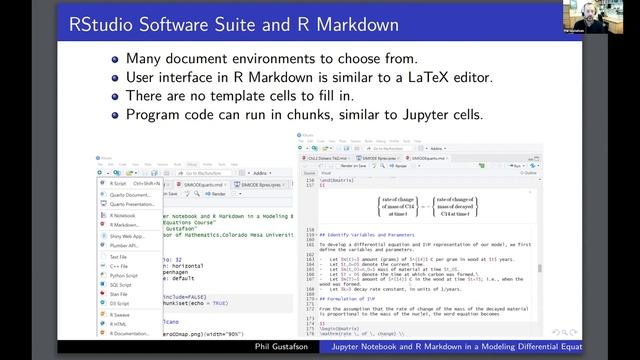Choose R Sweave from New File menu
The height and width of the screenshot is (360, 640).
tap(130, 315)
